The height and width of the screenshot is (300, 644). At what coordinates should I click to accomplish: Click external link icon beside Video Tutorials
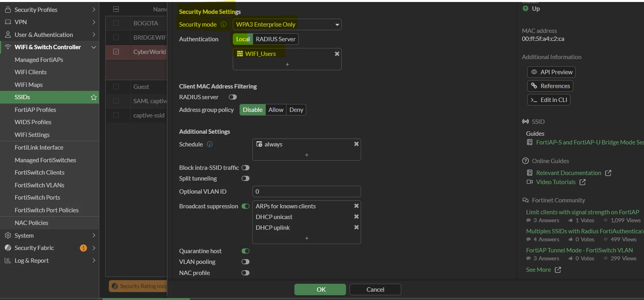click(582, 182)
